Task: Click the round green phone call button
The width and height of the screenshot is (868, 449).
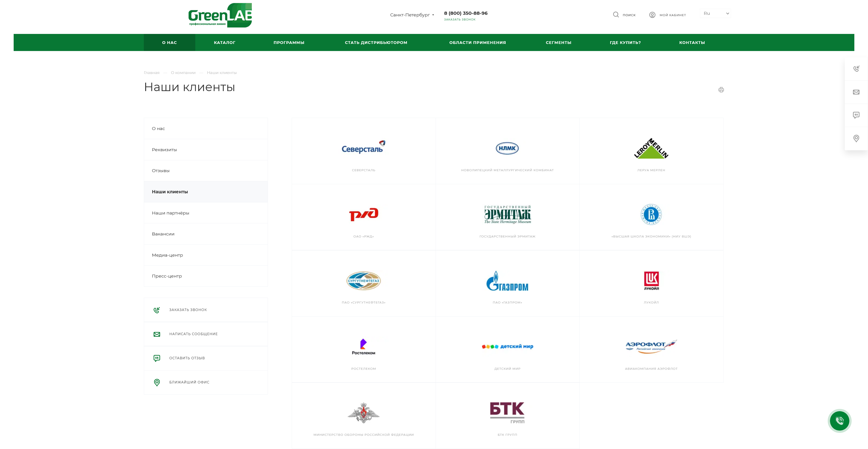Action: pos(839,421)
